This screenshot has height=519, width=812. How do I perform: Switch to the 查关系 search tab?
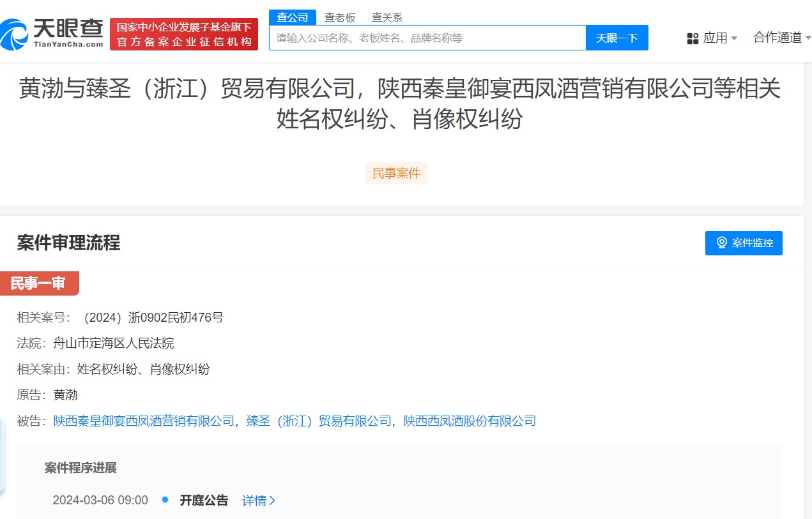point(387,17)
